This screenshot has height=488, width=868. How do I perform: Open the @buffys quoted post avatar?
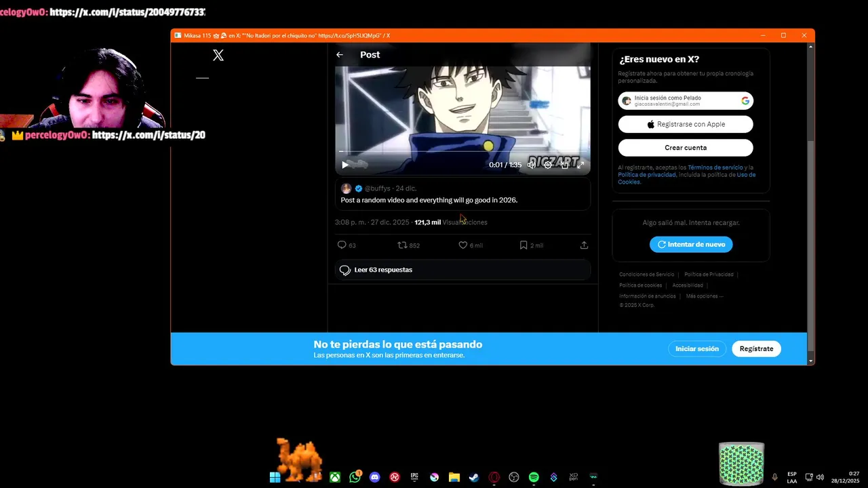click(x=346, y=188)
